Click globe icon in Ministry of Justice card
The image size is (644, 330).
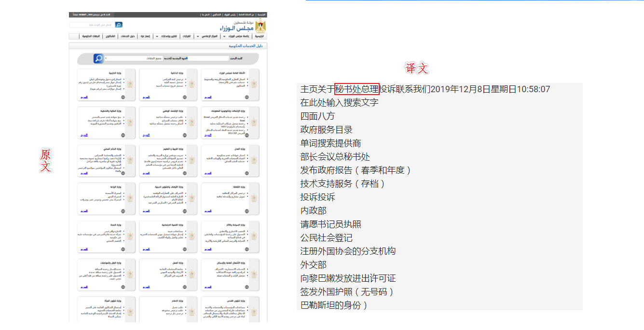[x=247, y=173]
